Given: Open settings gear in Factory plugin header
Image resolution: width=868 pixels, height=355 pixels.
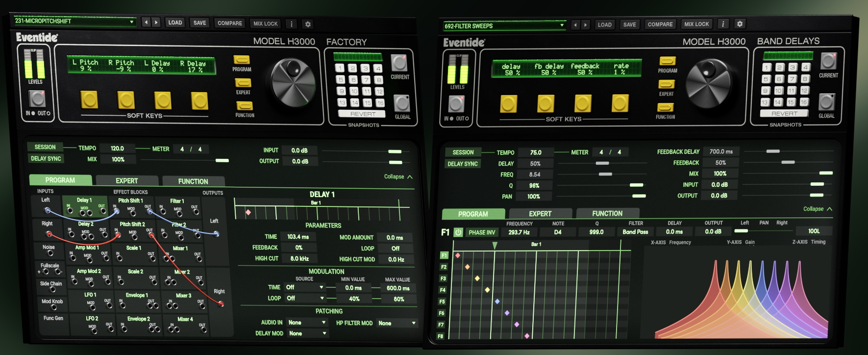Looking at the screenshot, I should 308,24.
